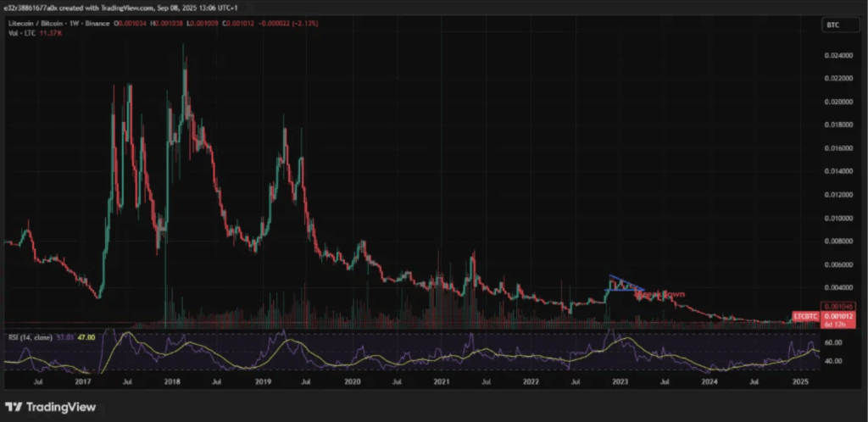Select the RSI (14, close) indicator label
Image resolution: width=868 pixels, height=422 pixels.
[30, 336]
